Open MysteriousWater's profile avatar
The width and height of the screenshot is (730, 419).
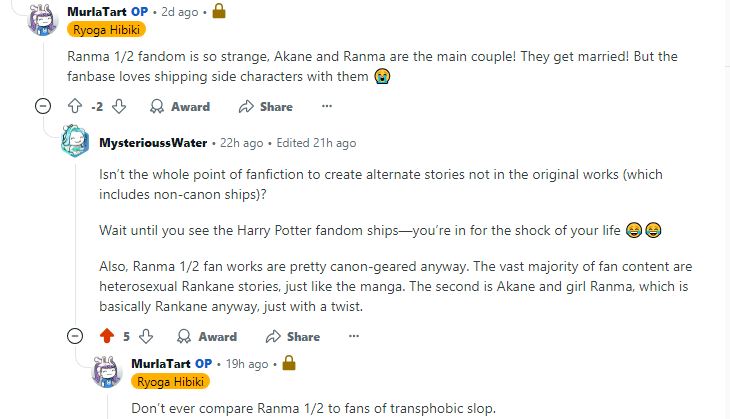point(75,142)
